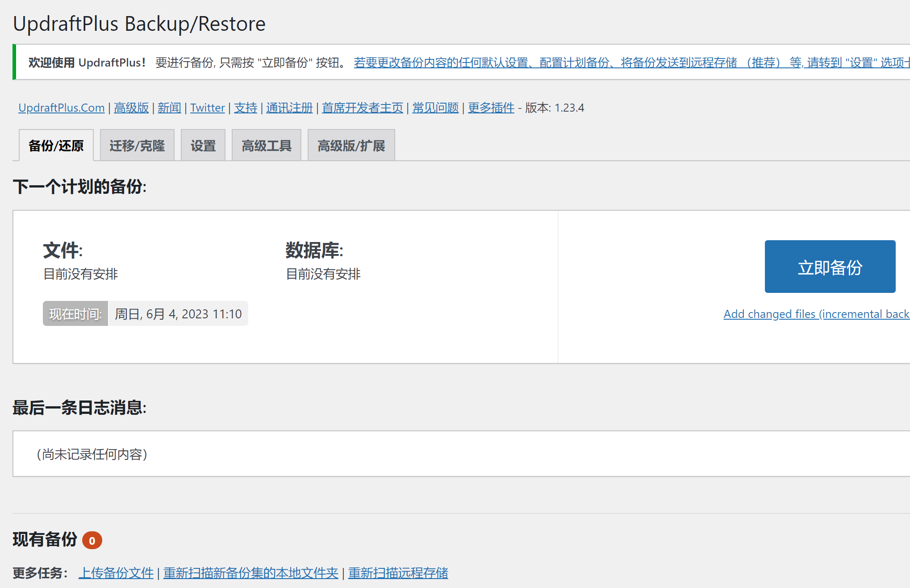Click the current time value 周日, 6月 4, 2023 11:10

click(178, 314)
